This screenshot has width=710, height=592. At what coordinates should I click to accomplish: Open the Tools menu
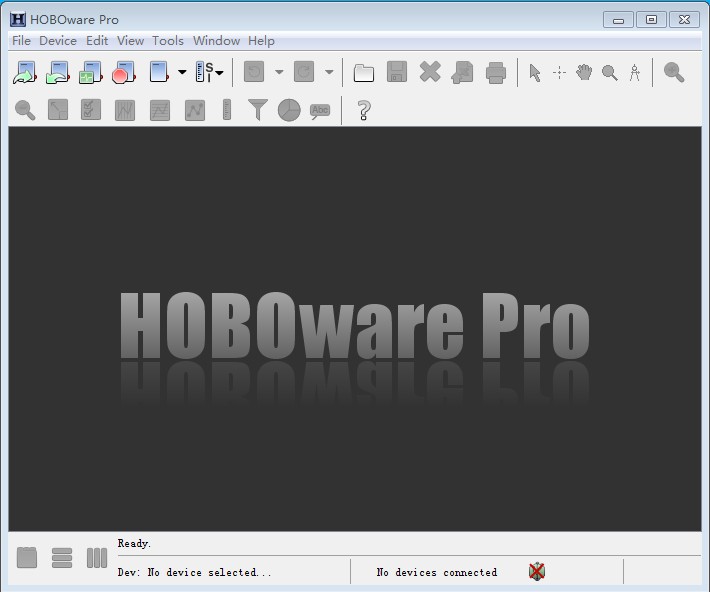coord(168,41)
